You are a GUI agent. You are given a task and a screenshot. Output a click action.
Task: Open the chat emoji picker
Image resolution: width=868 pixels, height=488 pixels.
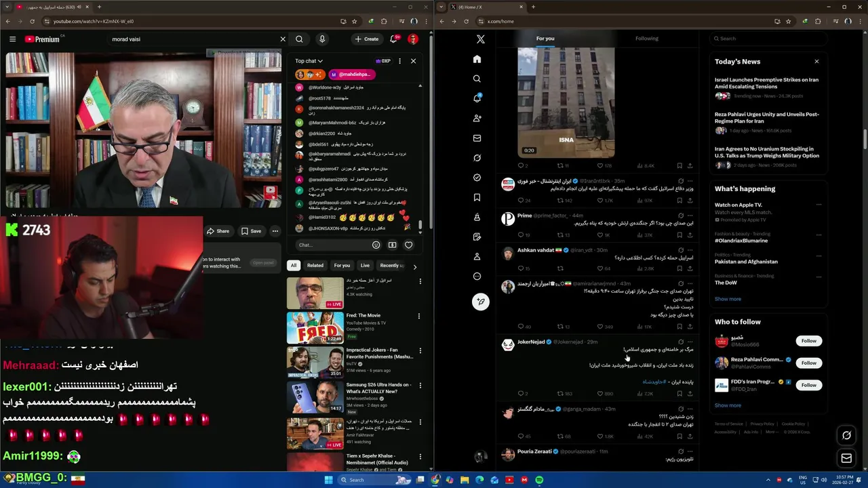click(x=376, y=245)
